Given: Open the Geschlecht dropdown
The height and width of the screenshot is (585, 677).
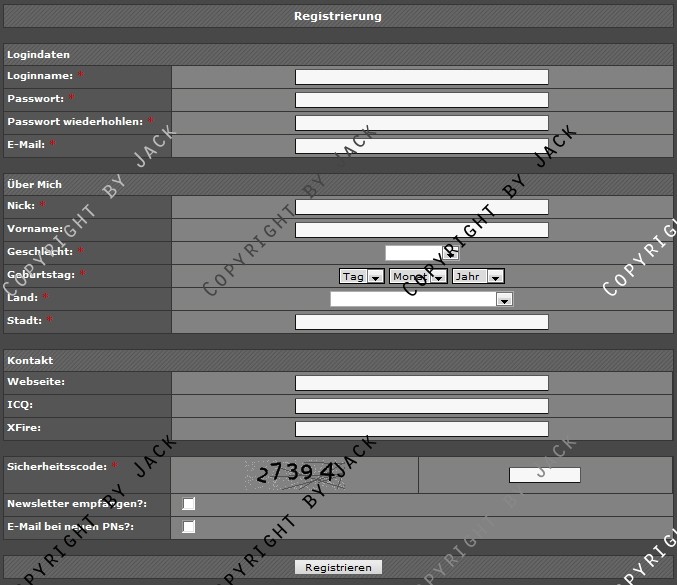Looking at the screenshot, I should 421,253.
